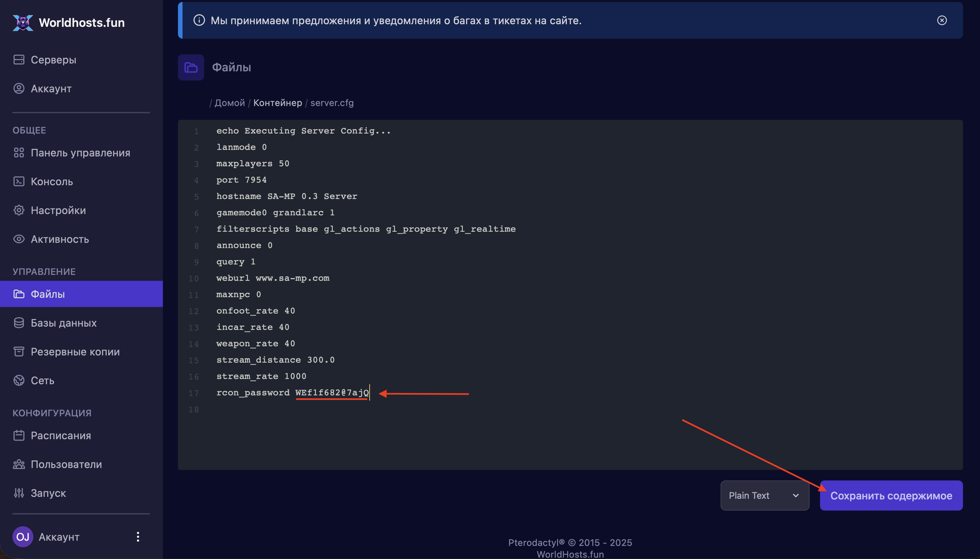Viewport: 980px width, 559px height.
Task: Click the Worldhosts.fun logo icon
Action: 23,23
